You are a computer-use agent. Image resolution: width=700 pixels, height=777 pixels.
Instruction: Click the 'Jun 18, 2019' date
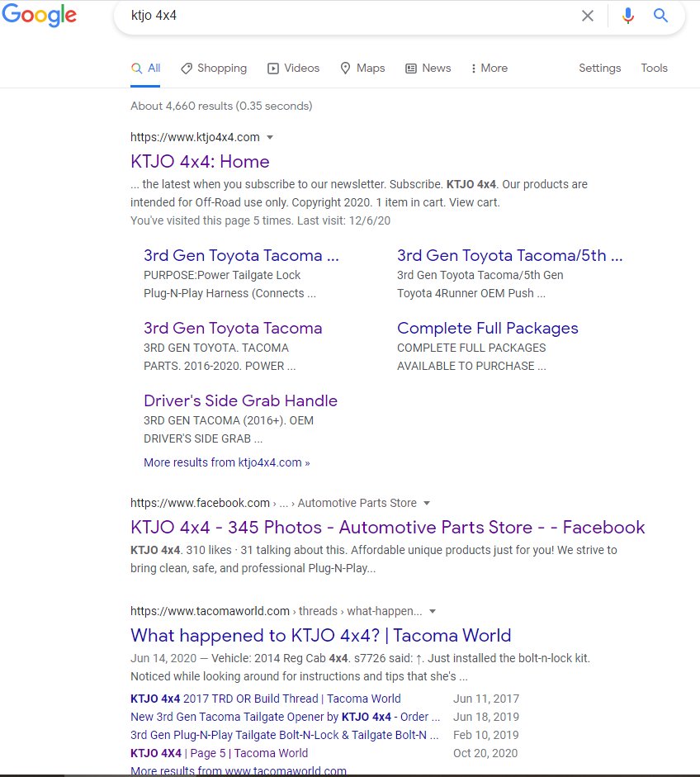(x=486, y=717)
